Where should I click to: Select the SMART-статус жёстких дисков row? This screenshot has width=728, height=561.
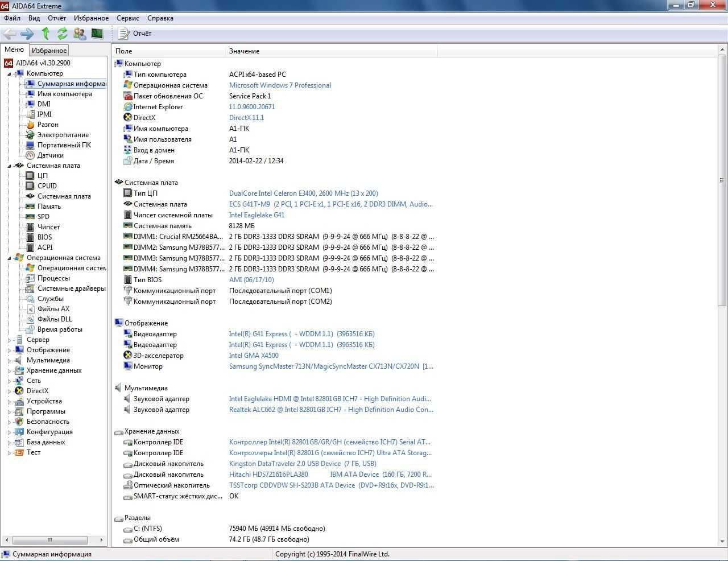point(274,496)
